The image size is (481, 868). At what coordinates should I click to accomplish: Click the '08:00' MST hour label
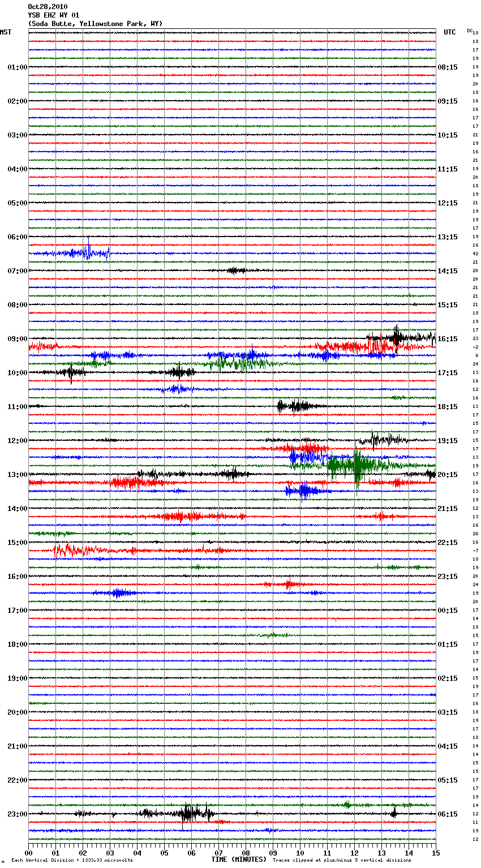pos(17,305)
